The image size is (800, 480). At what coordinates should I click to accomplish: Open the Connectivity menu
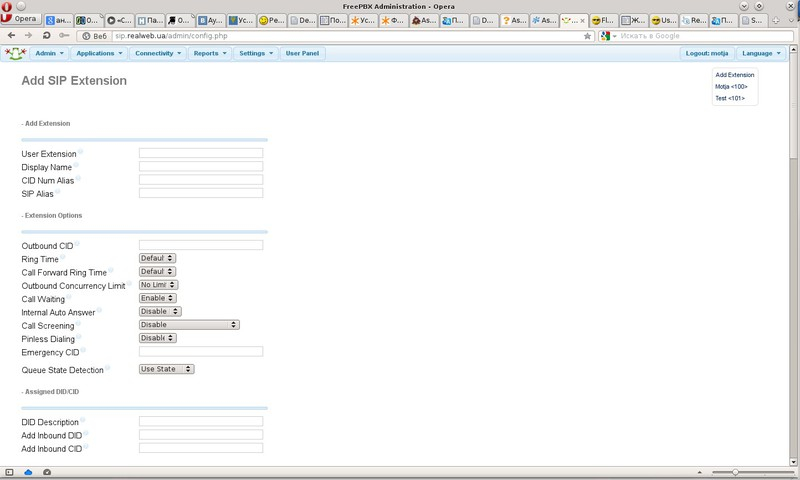pos(158,53)
